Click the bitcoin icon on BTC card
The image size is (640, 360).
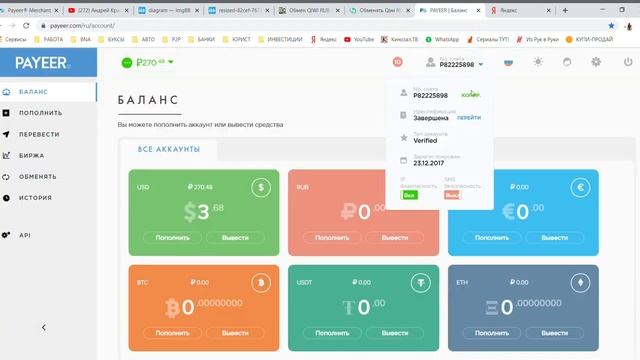coord(261,283)
